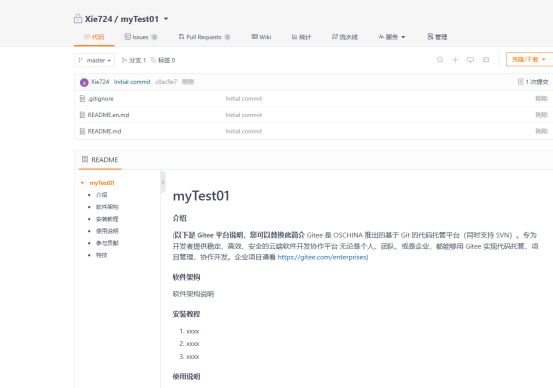Viewport: 553px width, 388px height.
Task: Jump to 特技 in README outline
Action: point(102,255)
